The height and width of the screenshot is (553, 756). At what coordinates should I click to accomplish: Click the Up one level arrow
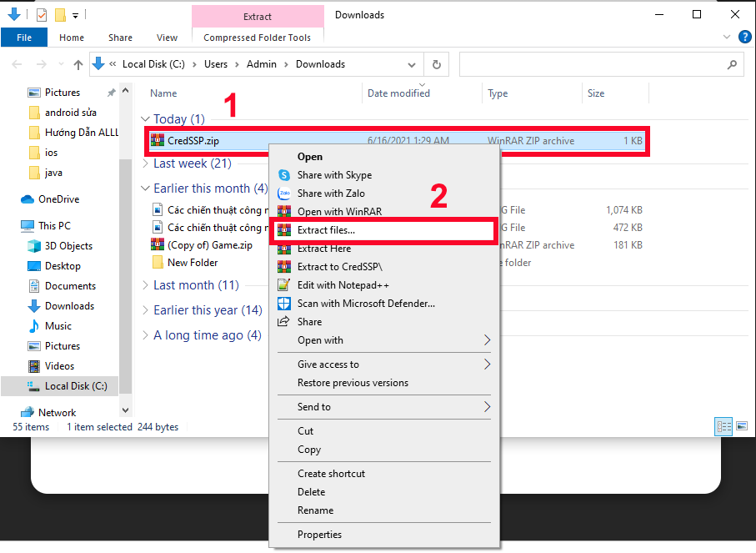point(78,64)
